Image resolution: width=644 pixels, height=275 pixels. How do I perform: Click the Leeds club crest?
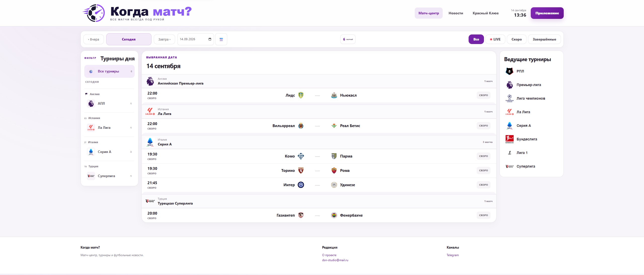tap(301, 95)
